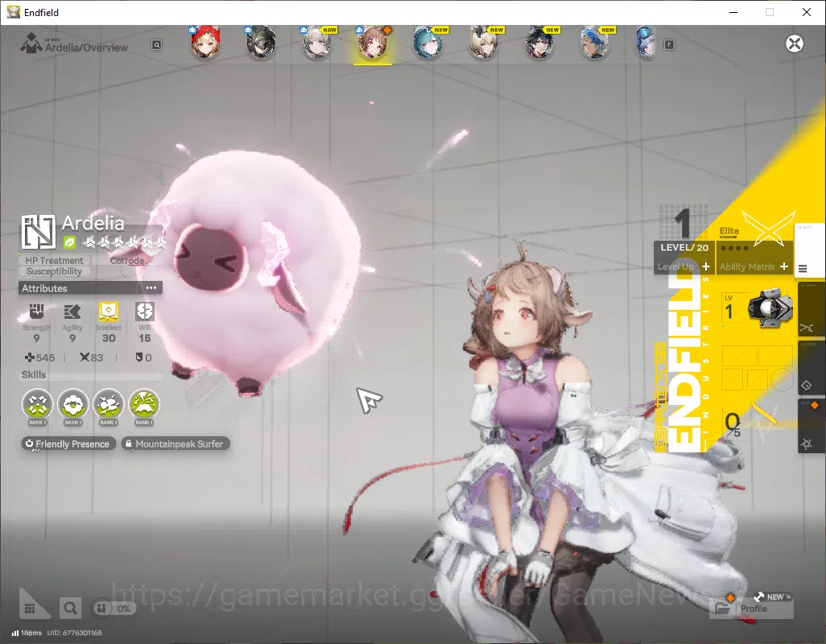This screenshot has height=644, width=826.
Task: Click the Agility attribute icon
Action: point(72,312)
